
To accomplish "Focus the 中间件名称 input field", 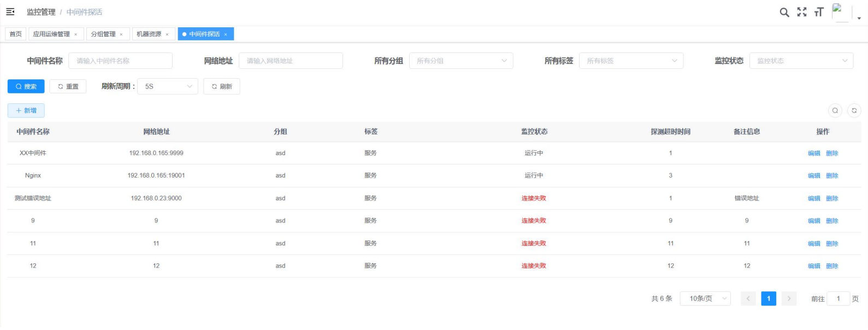I will pos(120,61).
